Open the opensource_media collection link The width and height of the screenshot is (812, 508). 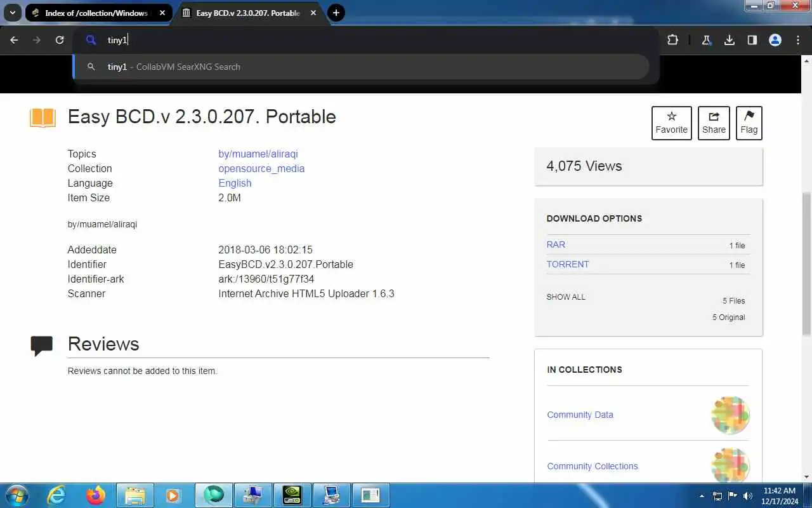click(261, 168)
